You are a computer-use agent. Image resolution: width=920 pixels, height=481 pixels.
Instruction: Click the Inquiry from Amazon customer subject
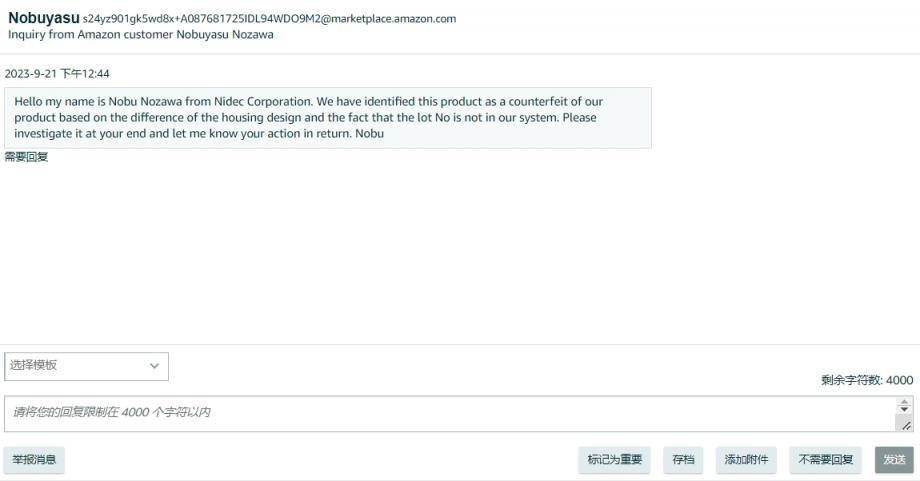[x=140, y=35]
